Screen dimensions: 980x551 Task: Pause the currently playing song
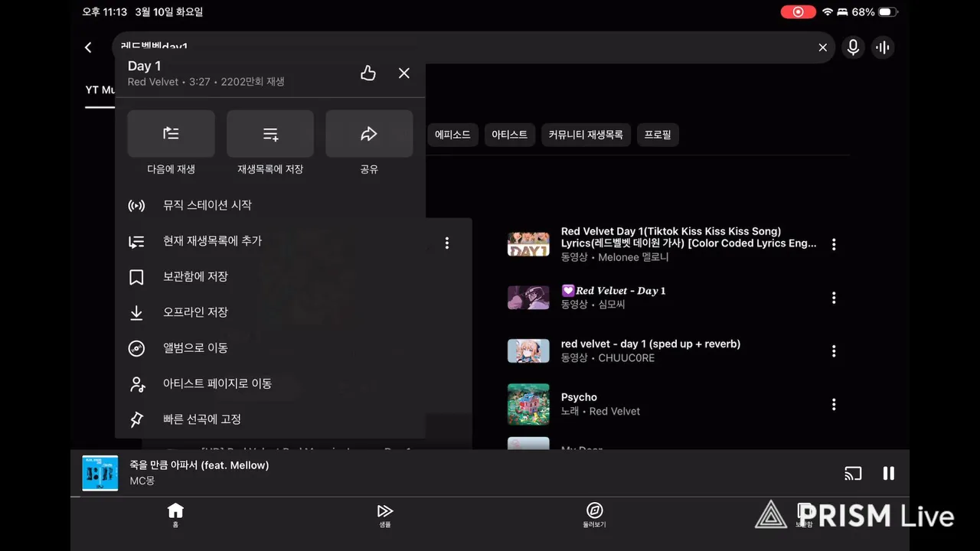pyautogui.click(x=889, y=474)
